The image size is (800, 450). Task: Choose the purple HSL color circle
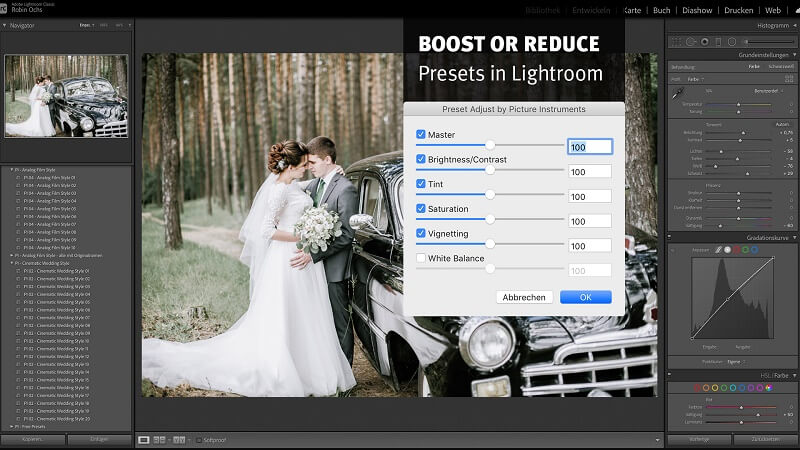pyautogui.click(x=751, y=388)
